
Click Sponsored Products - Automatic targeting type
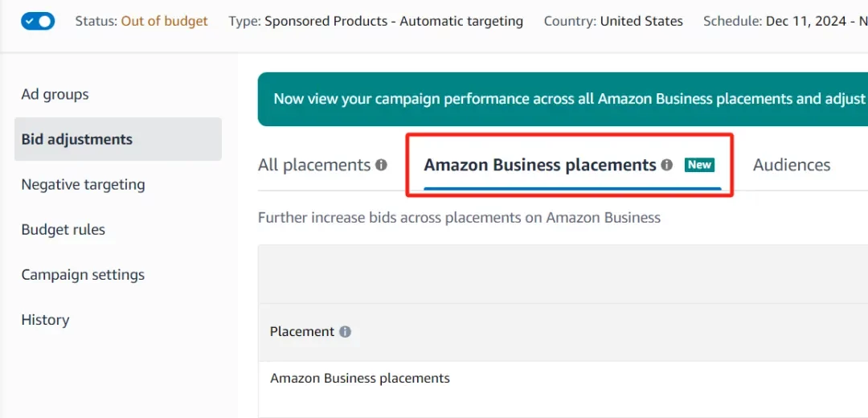point(394,21)
